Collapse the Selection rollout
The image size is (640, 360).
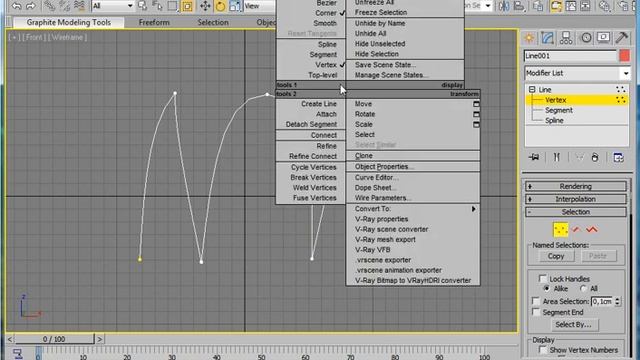576,212
